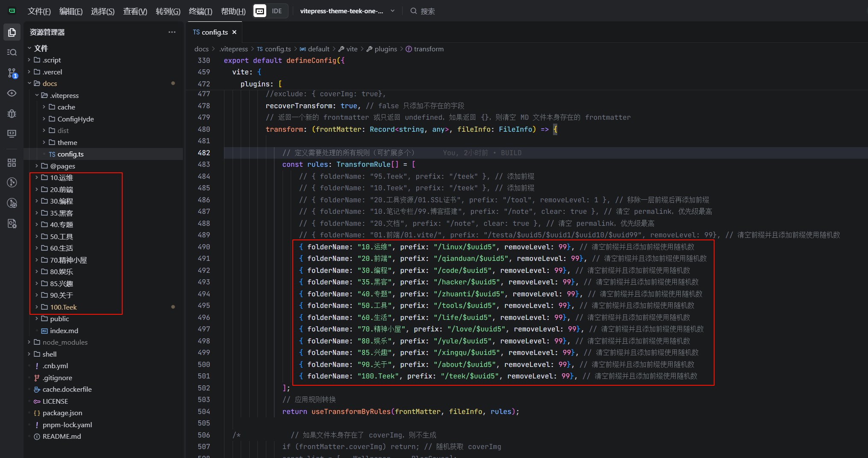Open the explorer panel more actions ellipsis
This screenshot has width=868, height=458.
(x=172, y=32)
